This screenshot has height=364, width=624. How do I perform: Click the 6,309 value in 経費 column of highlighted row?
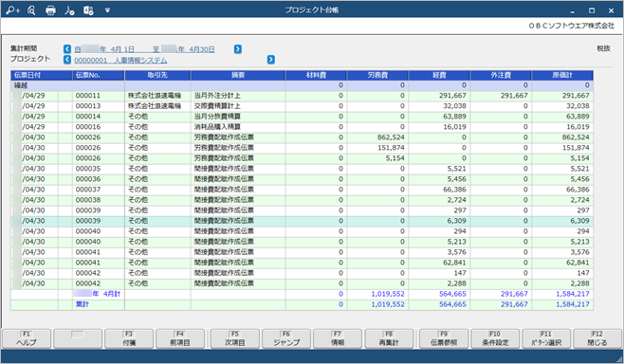(456, 221)
